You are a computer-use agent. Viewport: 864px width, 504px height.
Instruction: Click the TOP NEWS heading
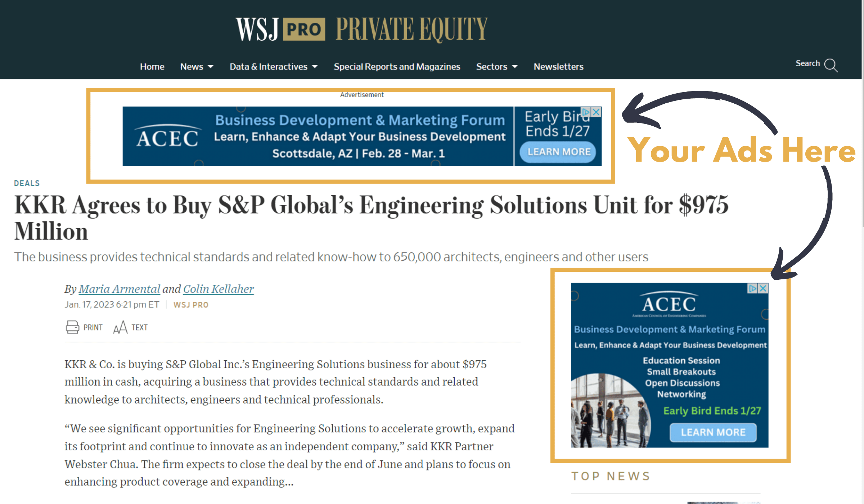611,476
